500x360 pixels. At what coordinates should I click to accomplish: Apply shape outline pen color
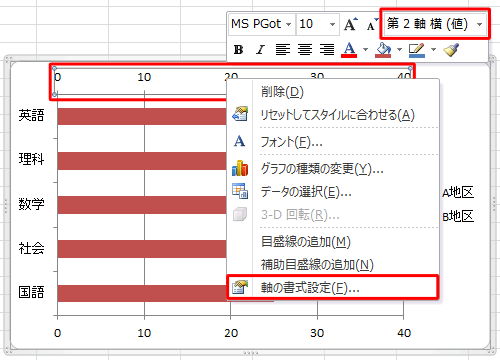(x=417, y=50)
